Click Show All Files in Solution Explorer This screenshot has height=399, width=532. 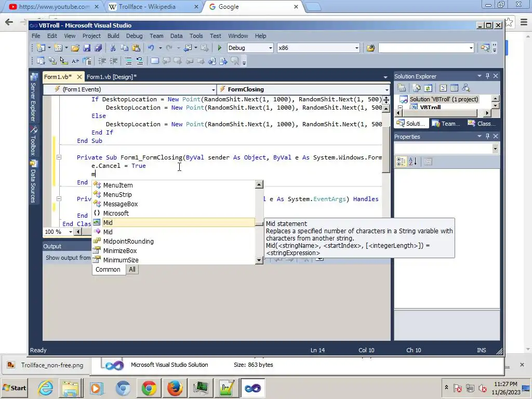click(x=416, y=88)
